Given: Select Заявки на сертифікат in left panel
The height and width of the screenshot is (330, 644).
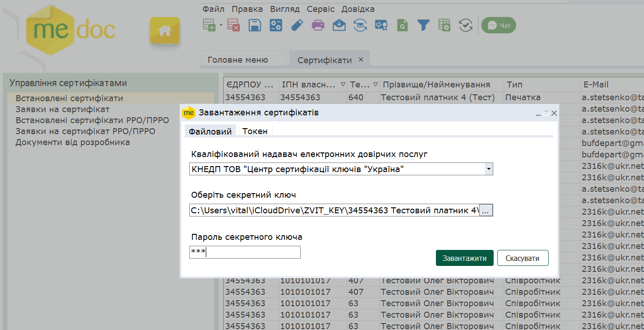Looking at the screenshot, I should [62, 109].
